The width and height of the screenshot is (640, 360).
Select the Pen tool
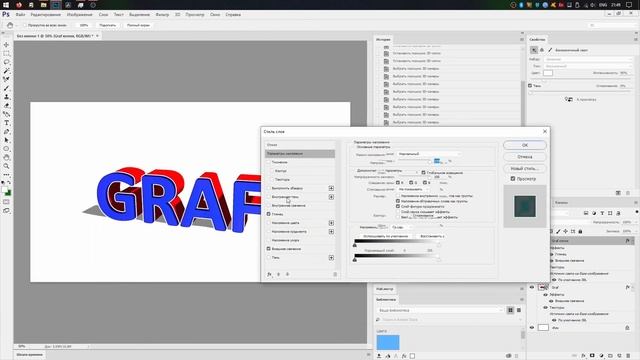7,131
